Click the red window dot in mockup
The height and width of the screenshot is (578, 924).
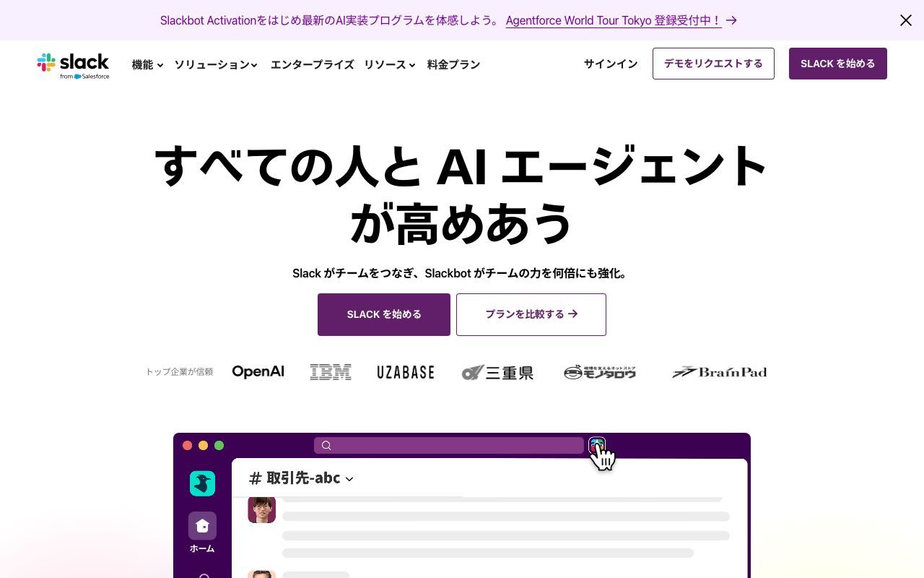tap(188, 445)
